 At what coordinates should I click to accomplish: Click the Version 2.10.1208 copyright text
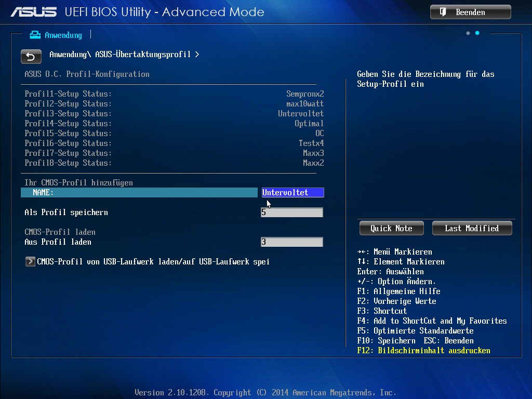pos(265,393)
